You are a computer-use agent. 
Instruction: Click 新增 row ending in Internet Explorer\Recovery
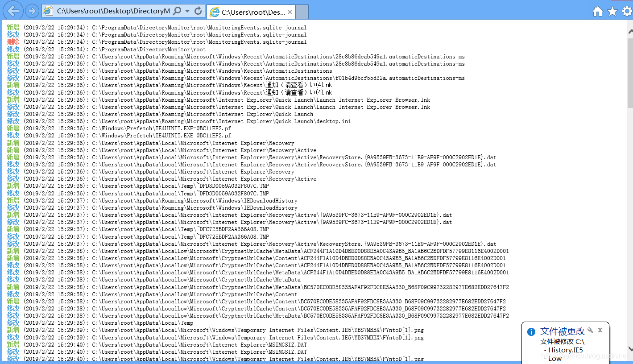click(x=150, y=143)
